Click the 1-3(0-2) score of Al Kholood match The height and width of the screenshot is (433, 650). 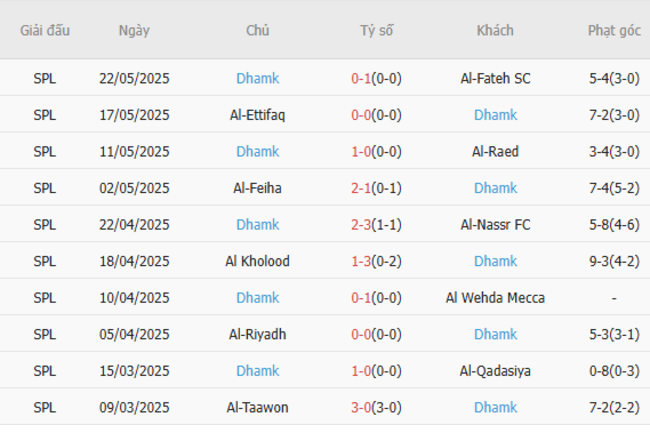pyautogui.click(x=376, y=261)
